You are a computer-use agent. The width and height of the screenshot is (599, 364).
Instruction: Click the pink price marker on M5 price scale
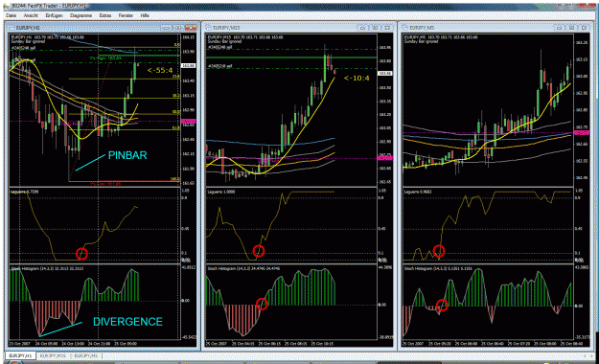tap(582, 132)
